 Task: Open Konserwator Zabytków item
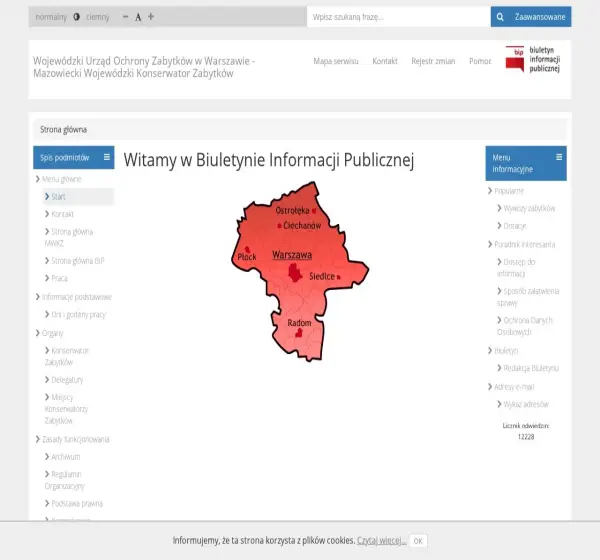click(x=67, y=356)
